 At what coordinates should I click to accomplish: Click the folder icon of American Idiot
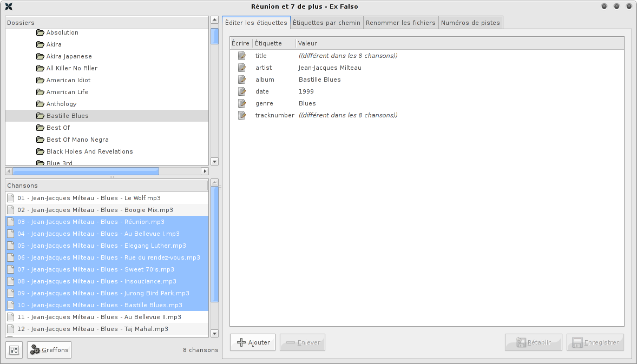[40, 80]
